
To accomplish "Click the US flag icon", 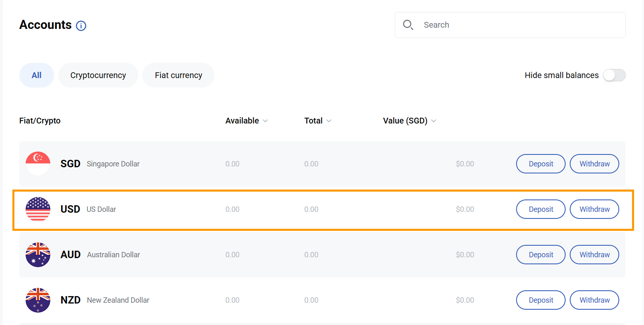I will [x=38, y=209].
